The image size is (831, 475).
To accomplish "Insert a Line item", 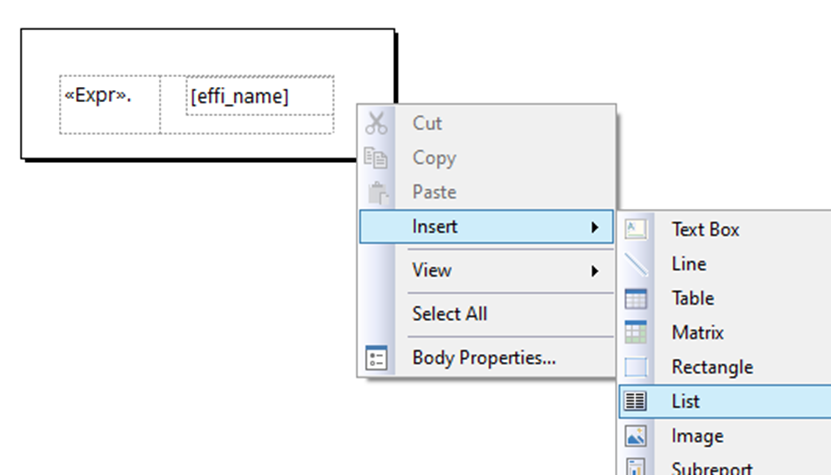I will pos(725,264).
